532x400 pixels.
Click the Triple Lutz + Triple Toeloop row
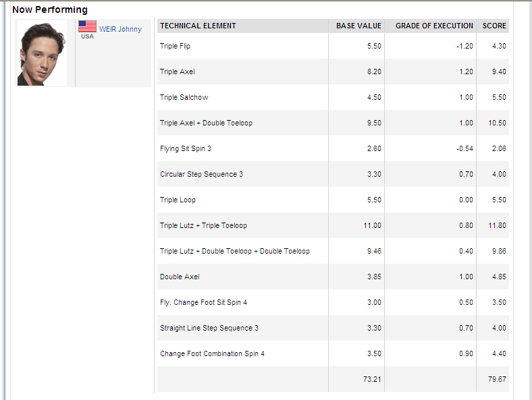[x=333, y=225]
